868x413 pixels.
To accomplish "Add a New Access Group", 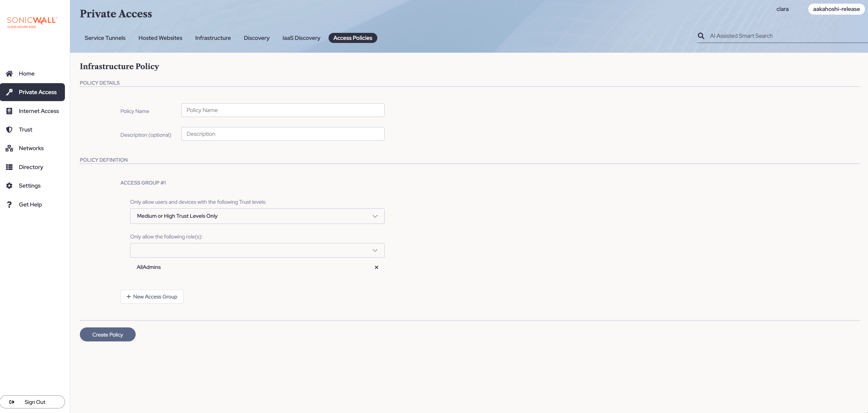I will pyautogui.click(x=152, y=296).
